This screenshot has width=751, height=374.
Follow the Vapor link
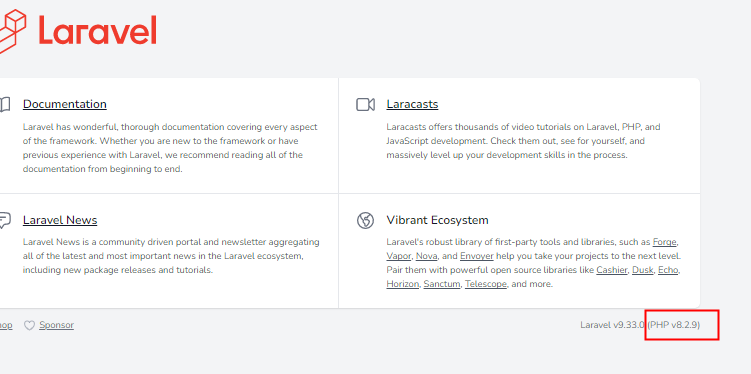tap(398, 256)
